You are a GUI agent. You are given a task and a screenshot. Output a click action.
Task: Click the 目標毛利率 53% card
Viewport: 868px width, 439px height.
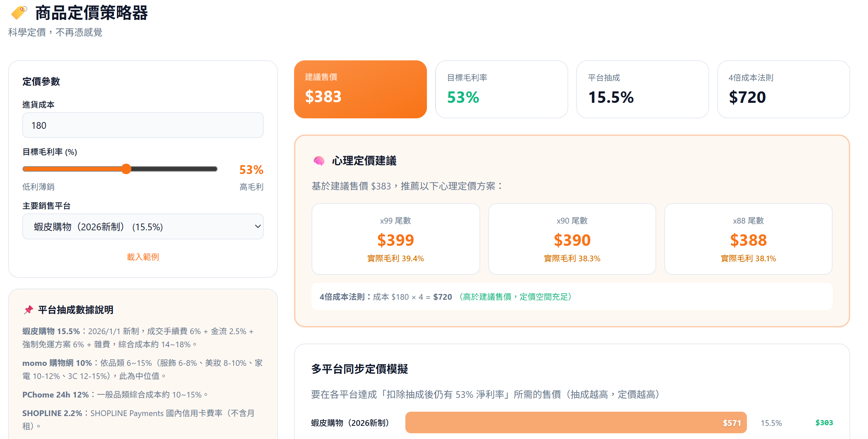tap(501, 89)
